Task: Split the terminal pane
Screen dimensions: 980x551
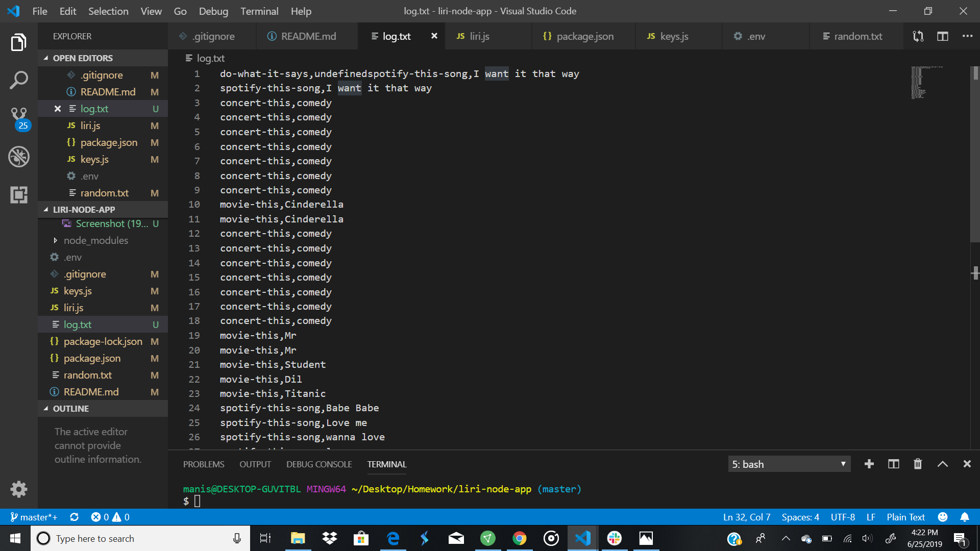Action: click(x=893, y=464)
